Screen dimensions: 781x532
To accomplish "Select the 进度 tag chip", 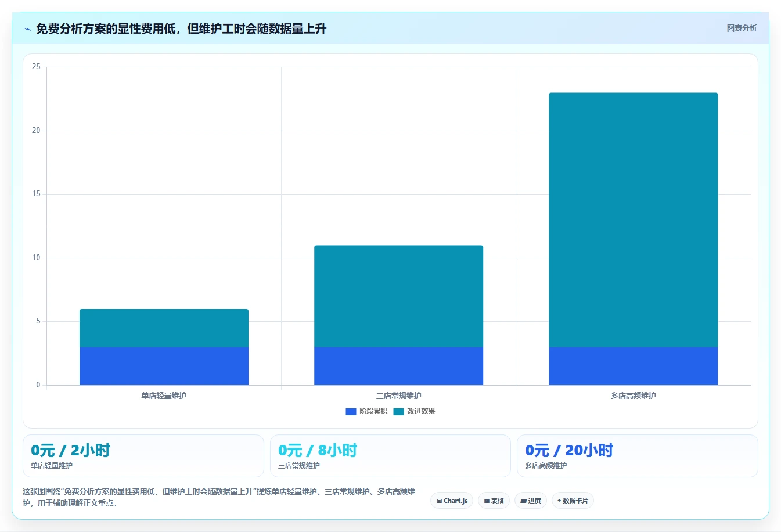I will 531,501.
